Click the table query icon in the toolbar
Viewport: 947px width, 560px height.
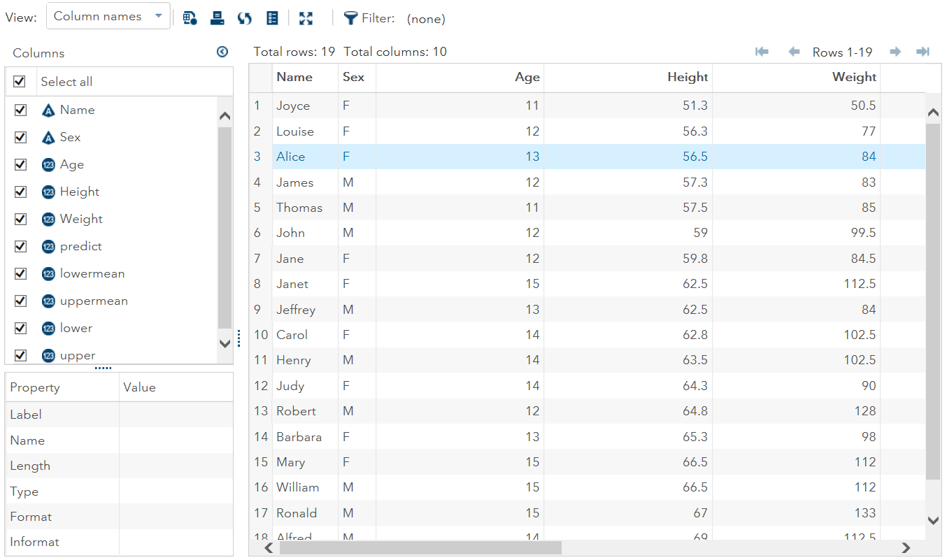[190, 18]
